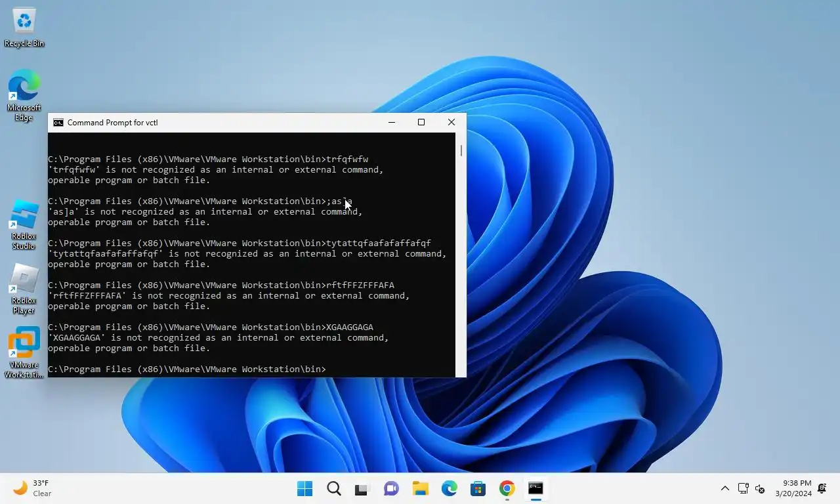Click the error line quoting 'XGAAGGAGA'
The image size is (840, 504).
(219, 337)
